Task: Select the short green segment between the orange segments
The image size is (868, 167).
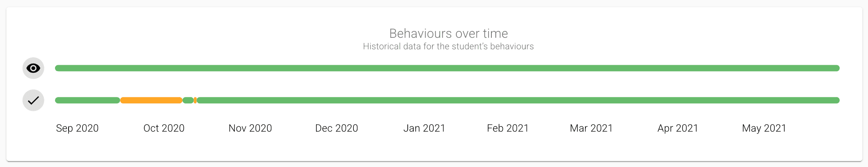Action: [188, 100]
